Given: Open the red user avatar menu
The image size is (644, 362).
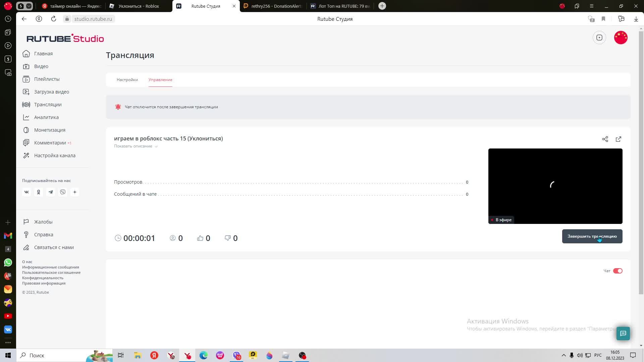Looking at the screenshot, I should pyautogui.click(x=621, y=38).
